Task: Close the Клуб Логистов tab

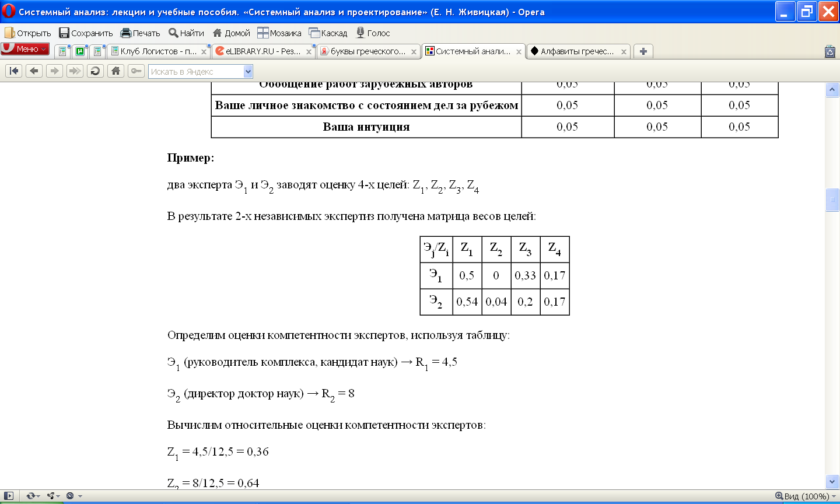Action: [x=204, y=51]
